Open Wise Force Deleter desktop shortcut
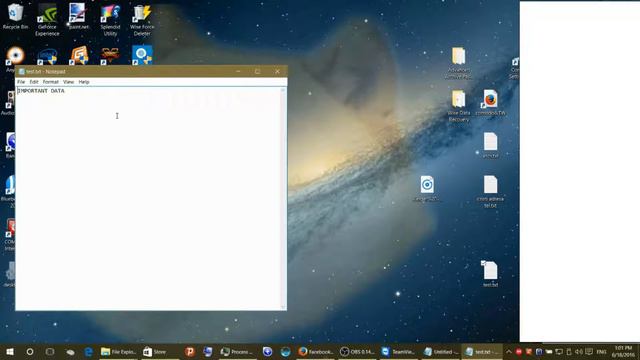Image resolution: width=640 pixels, height=360 pixels. click(x=142, y=20)
